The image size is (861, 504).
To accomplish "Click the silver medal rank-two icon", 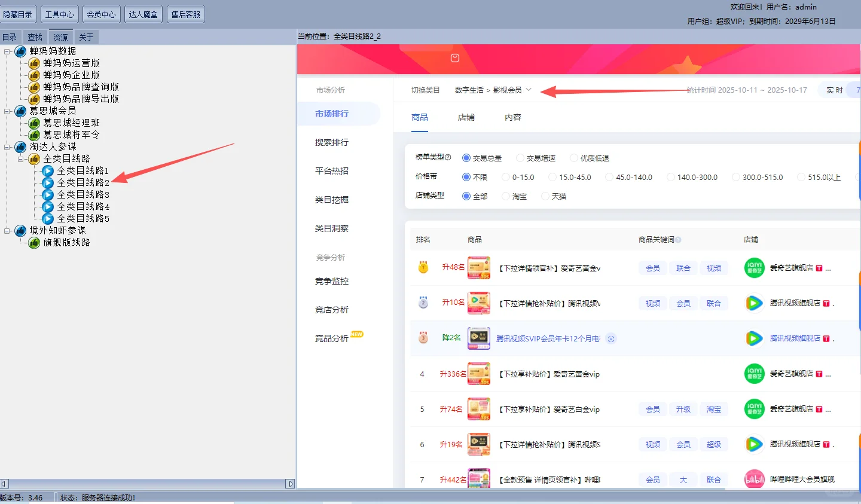I will point(423,303).
